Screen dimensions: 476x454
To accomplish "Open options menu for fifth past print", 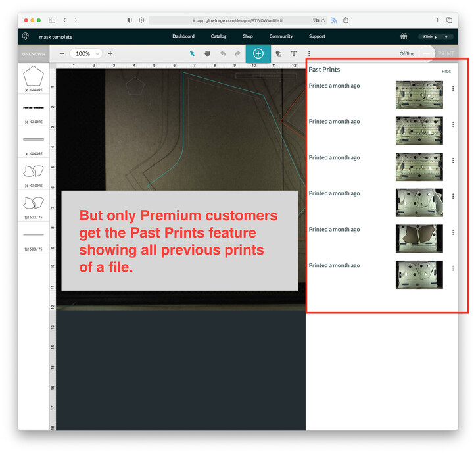I will [453, 232].
